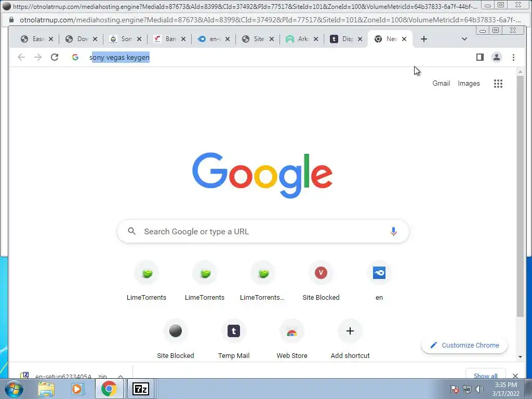Open the Web Store shortcut

point(292,339)
